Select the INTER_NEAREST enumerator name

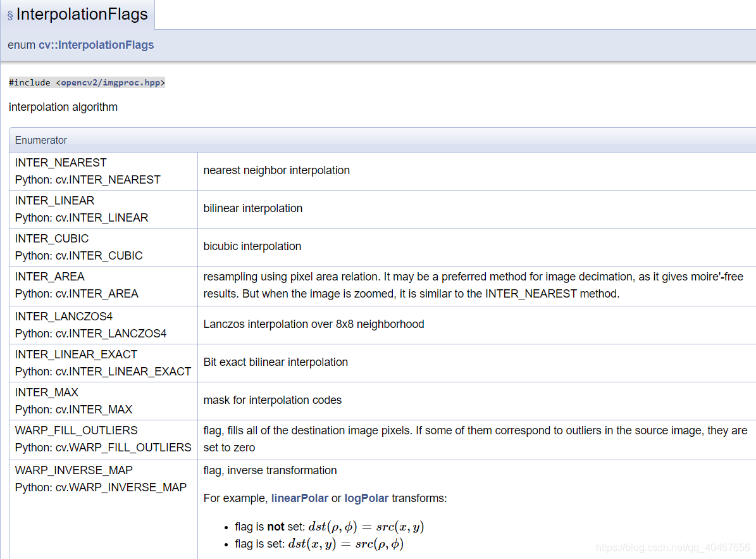61,163
